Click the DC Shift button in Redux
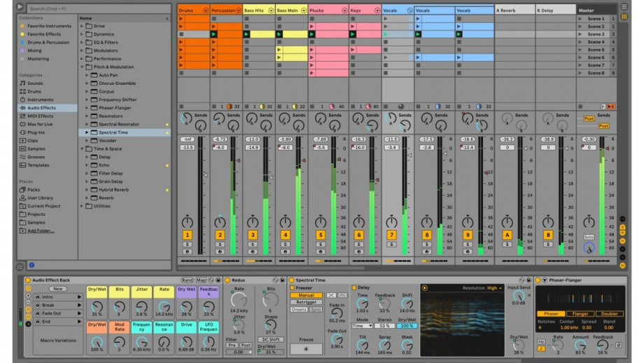 click(x=271, y=340)
